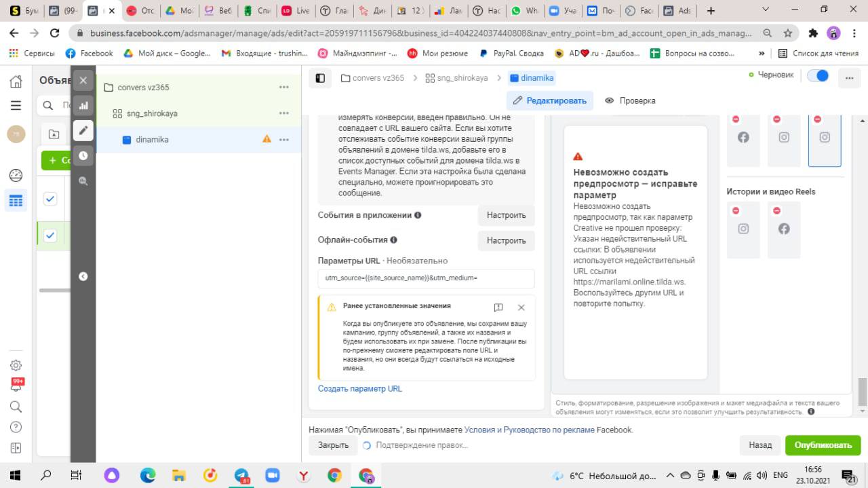
Task: Open notifications with the 99+ badge
Action: [x=17, y=385]
